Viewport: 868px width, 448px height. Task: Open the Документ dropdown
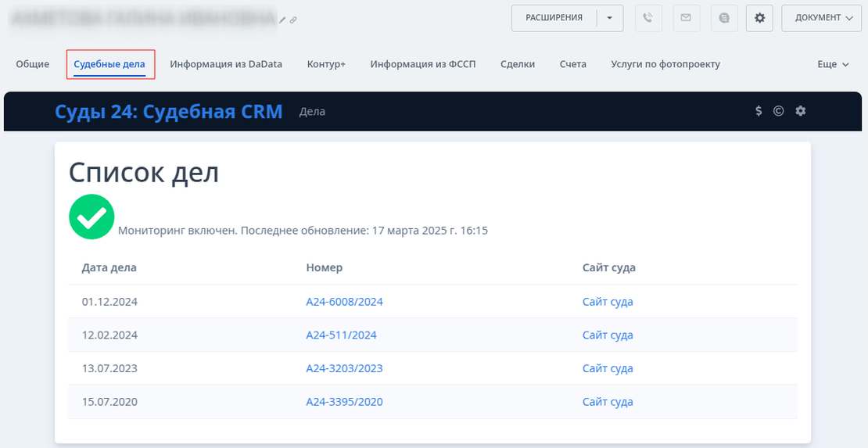point(823,18)
